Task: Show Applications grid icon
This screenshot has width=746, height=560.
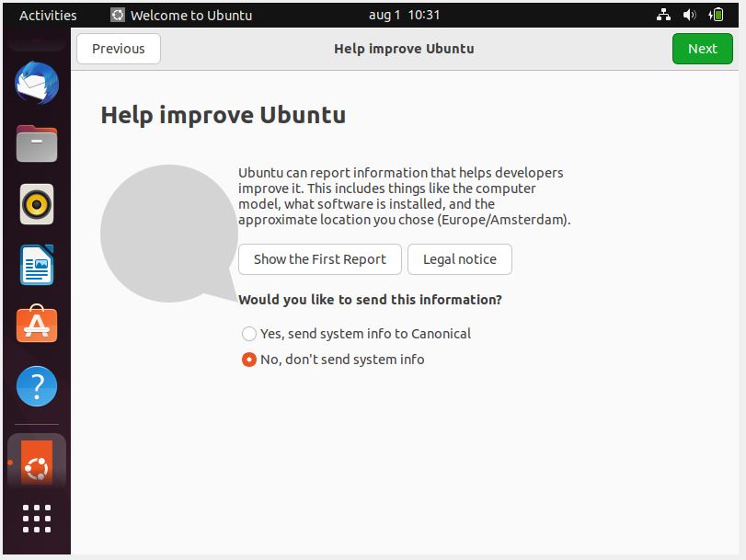Action: point(37,518)
